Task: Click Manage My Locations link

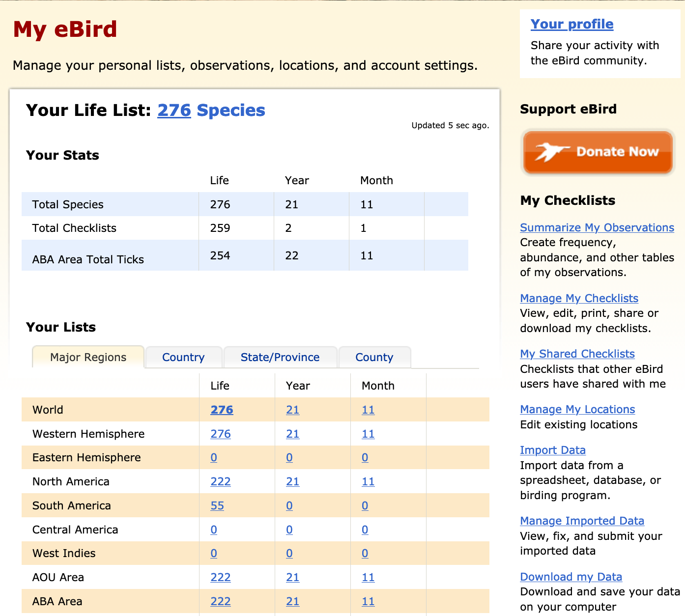Action: [x=577, y=409]
